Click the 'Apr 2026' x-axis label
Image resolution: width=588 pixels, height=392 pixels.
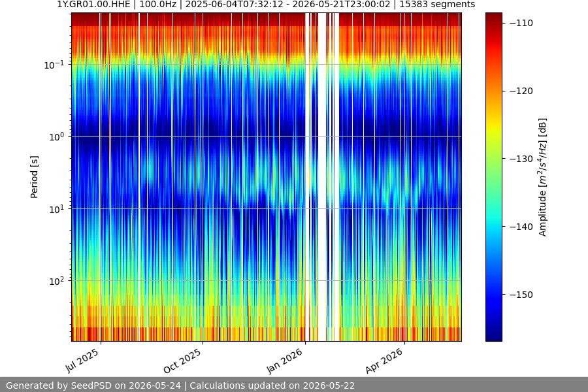point(384,361)
